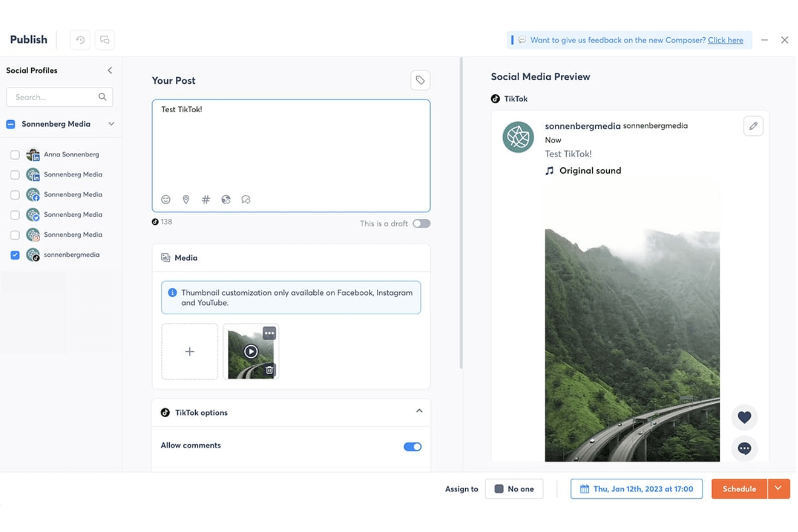Click the heart icon on the TikTok preview
Screen dimensions: 798x532
point(744,417)
